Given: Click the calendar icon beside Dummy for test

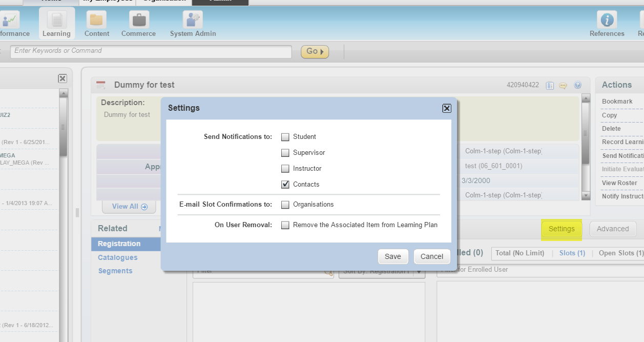Looking at the screenshot, I should click(101, 85).
